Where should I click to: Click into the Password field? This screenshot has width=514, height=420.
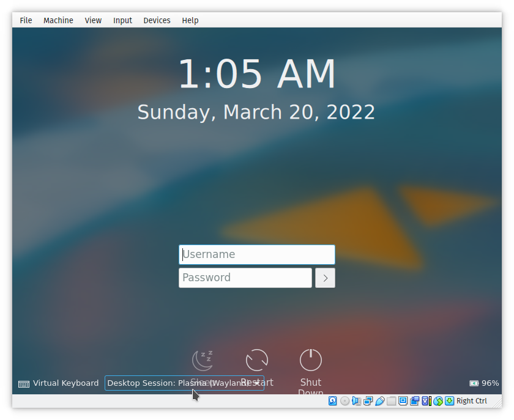pyautogui.click(x=245, y=278)
